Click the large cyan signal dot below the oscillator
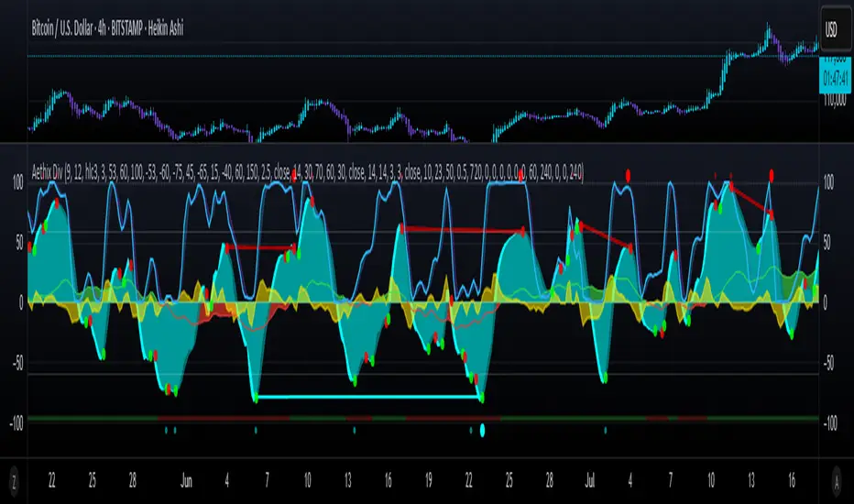This screenshot has height=504, width=854. coord(482,431)
